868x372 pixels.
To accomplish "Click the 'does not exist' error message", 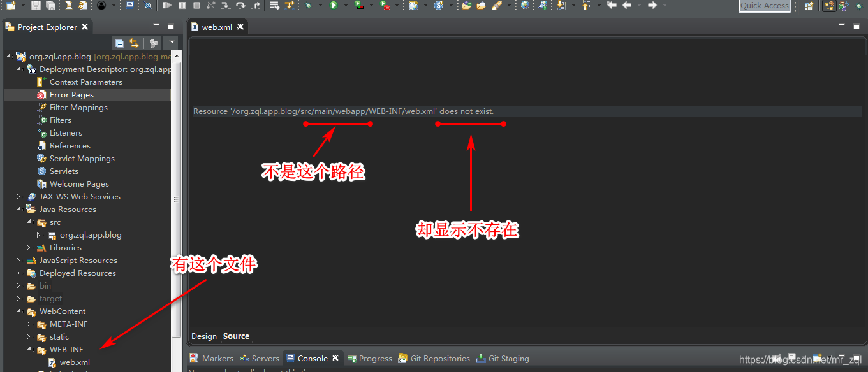I will (344, 111).
